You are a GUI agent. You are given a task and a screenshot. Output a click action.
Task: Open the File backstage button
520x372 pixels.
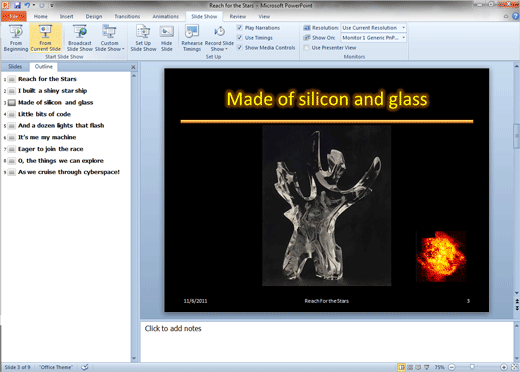(14, 16)
